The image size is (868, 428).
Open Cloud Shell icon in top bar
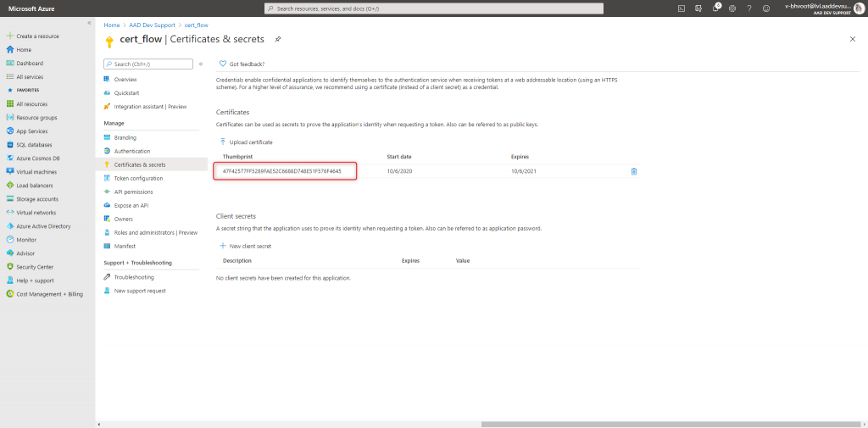tap(682, 8)
